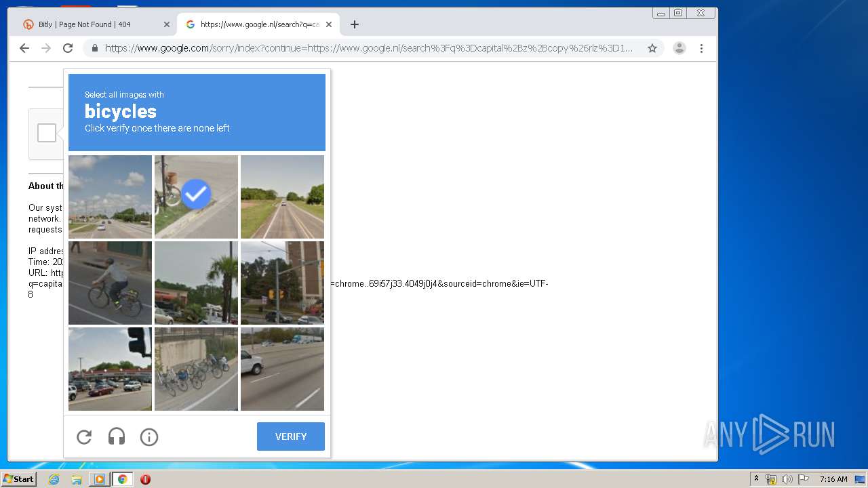
Task: Open captcha help info icon
Action: point(149,437)
